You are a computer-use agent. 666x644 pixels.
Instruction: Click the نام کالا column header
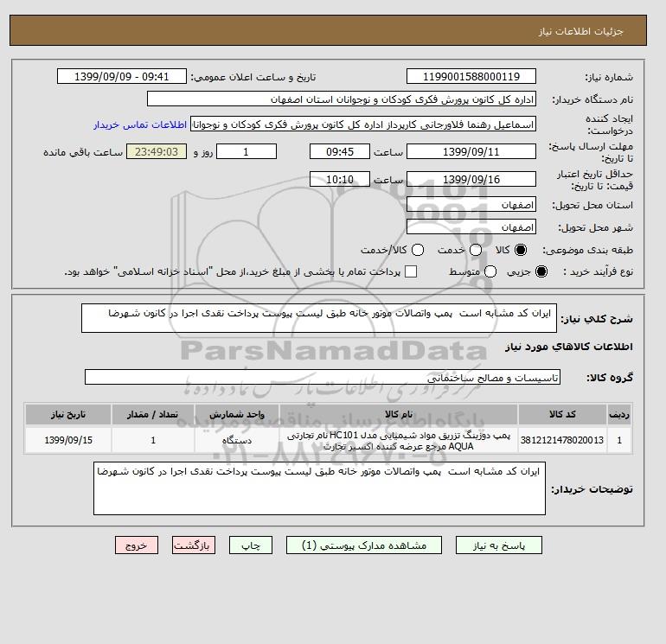click(399, 414)
